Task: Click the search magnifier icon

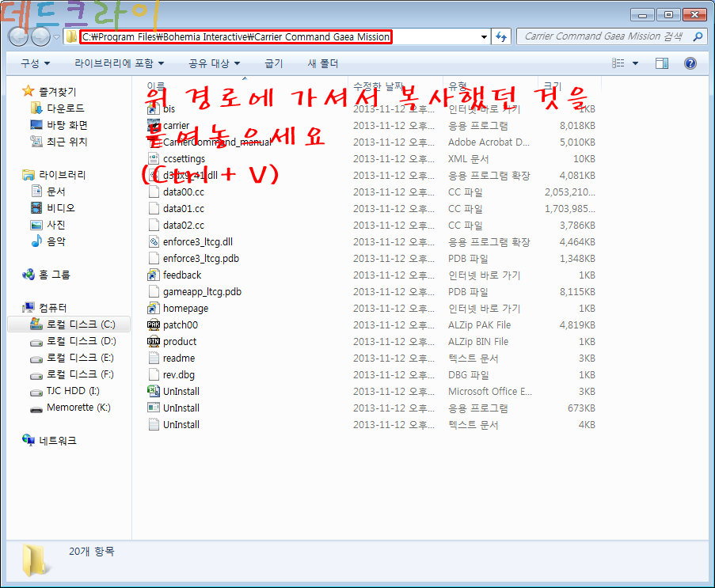Action: click(x=698, y=36)
